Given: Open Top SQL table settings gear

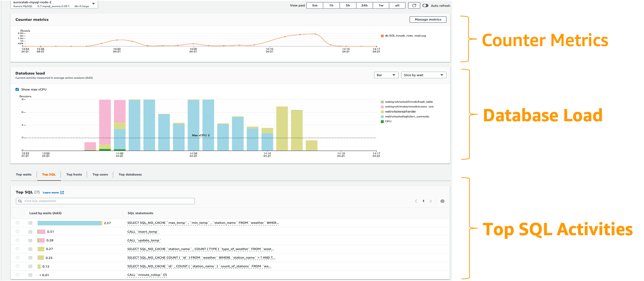Looking at the screenshot, I should click(x=442, y=201).
